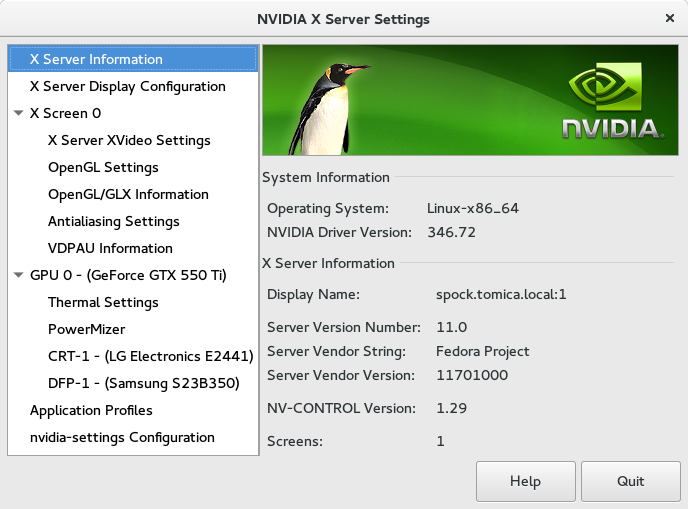688x509 pixels.
Task: Close the NVIDIA X Server Settings window
Action: click(x=670, y=18)
